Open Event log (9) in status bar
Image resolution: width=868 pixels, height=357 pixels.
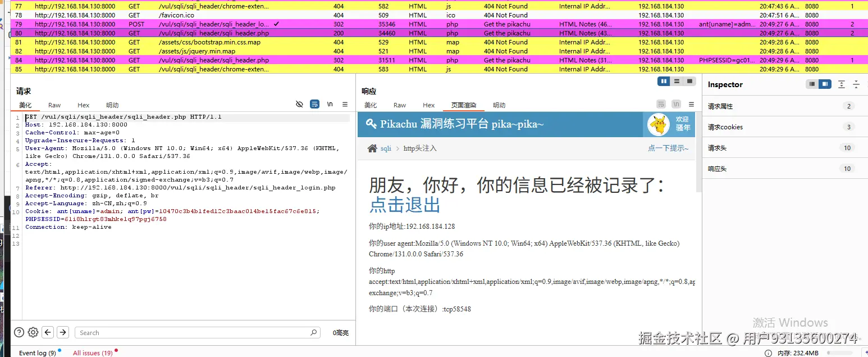pos(38,353)
